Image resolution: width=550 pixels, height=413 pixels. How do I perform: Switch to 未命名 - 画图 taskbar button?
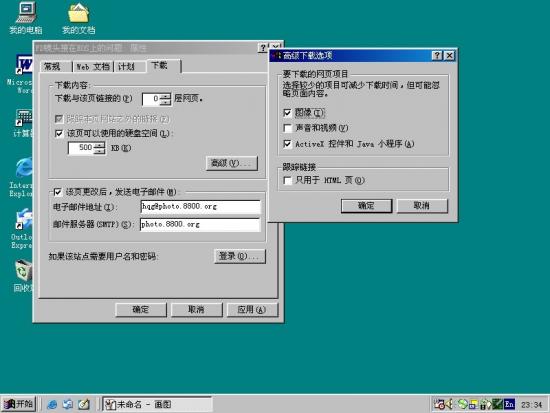pyautogui.click(x=157, y=404)
